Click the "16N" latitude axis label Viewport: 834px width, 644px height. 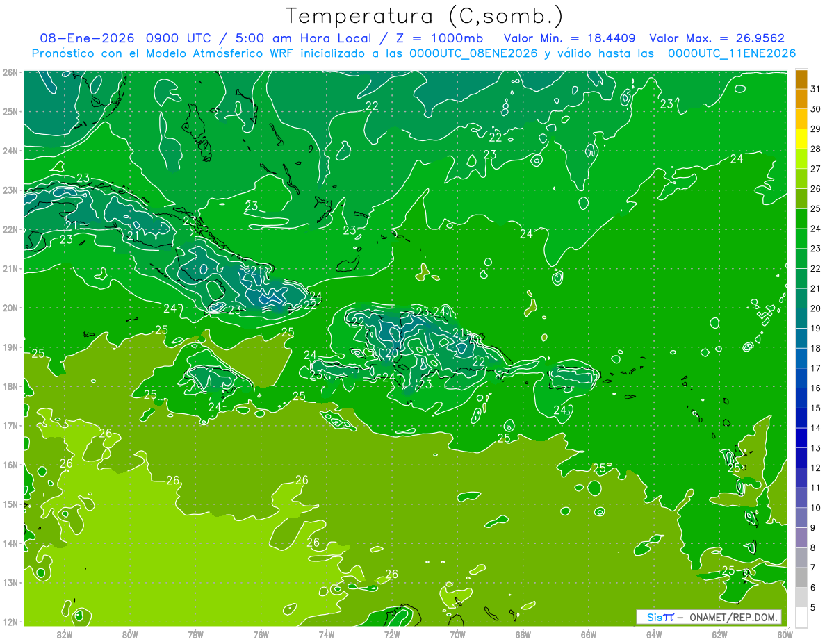10,465
